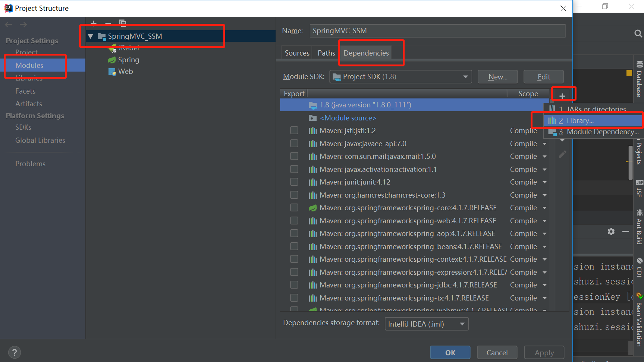Click the Module source folder icon
This screenshot has height=362, width=644.
click(312, 118)
